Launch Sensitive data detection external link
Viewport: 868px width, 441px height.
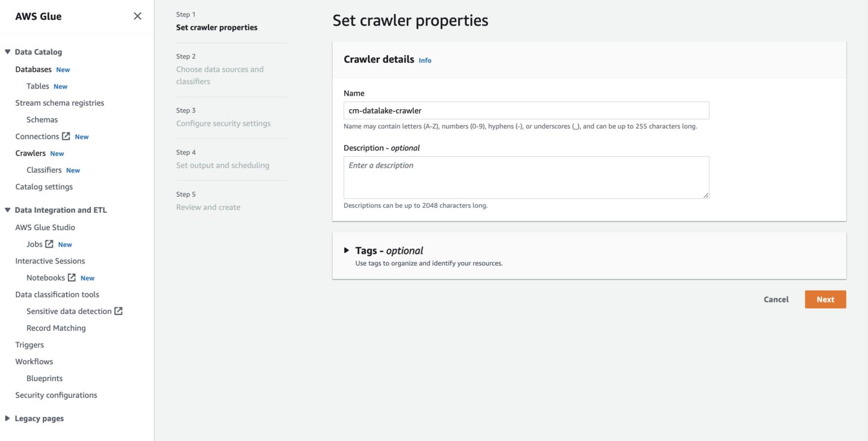click(x=118, y=311)
